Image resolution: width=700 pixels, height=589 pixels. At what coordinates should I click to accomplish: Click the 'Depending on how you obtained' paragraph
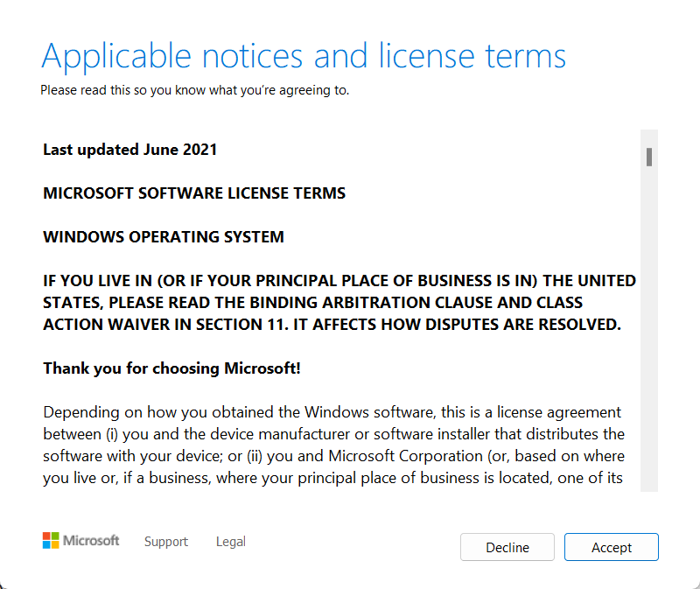point(333,445)
